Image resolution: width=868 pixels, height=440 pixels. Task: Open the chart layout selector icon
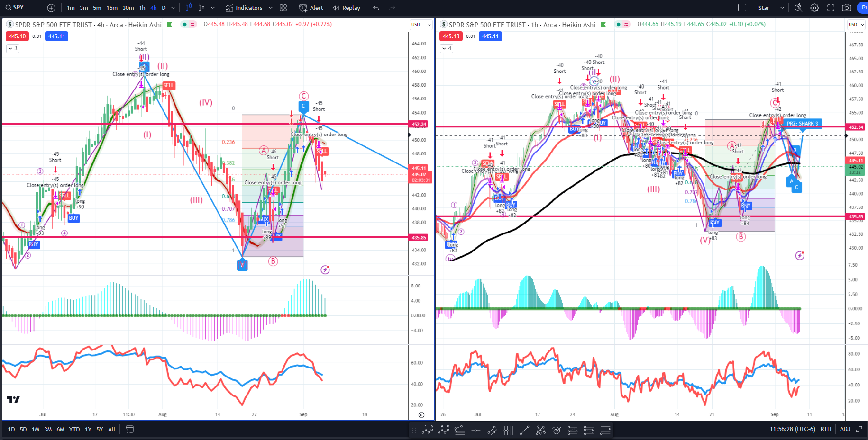coord(742,8)
